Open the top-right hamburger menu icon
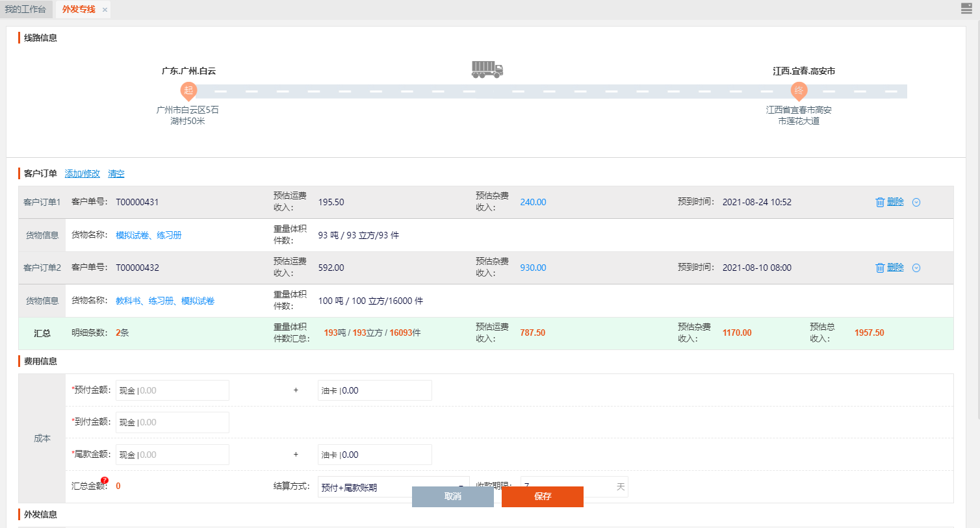 pyautogui.click(x=966, y=8)
